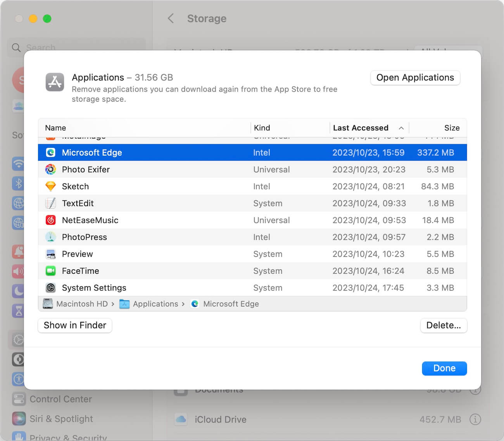
Task: Click the Search field in Settings sidebar
Action: tap(76, 48)
